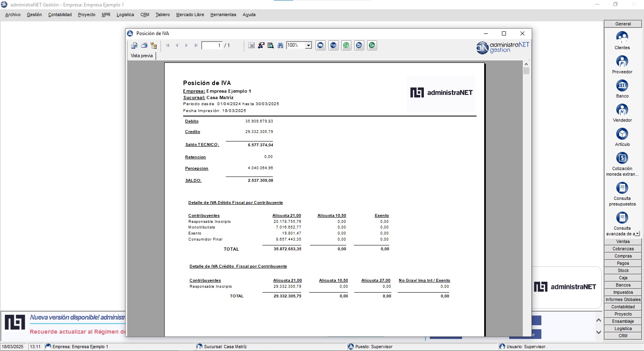The width and height of the screenshot is (644, 351).
Task: Expand the Caja section
Action: 623,278
